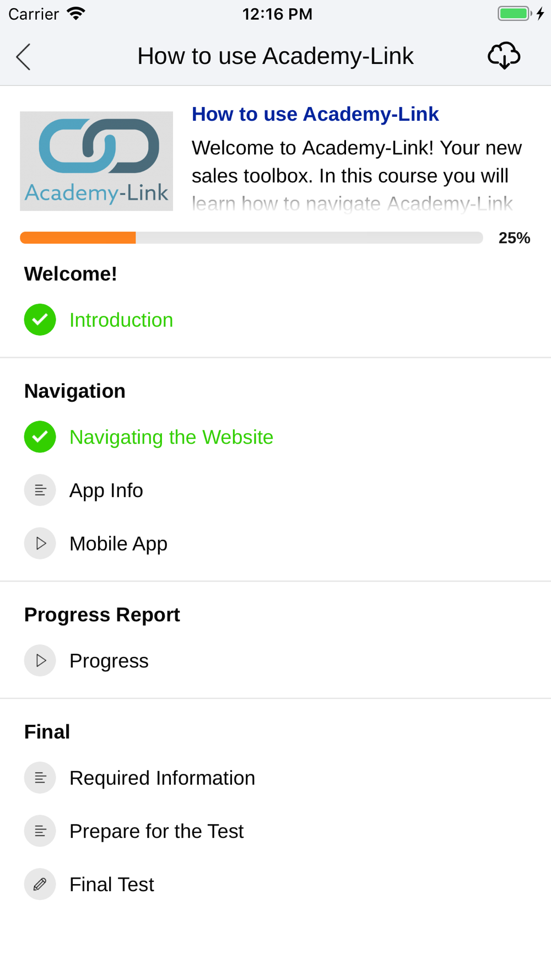The image size is (551, 980).
Task: Tap the App Info document icon
Action: 40,490
